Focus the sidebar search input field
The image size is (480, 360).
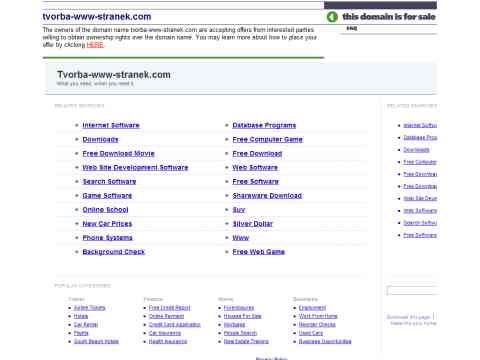[413, 290]
